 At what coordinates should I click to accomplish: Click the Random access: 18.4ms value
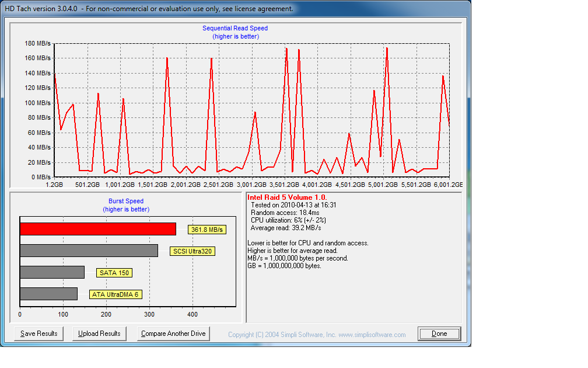click(x=285, y=213)
